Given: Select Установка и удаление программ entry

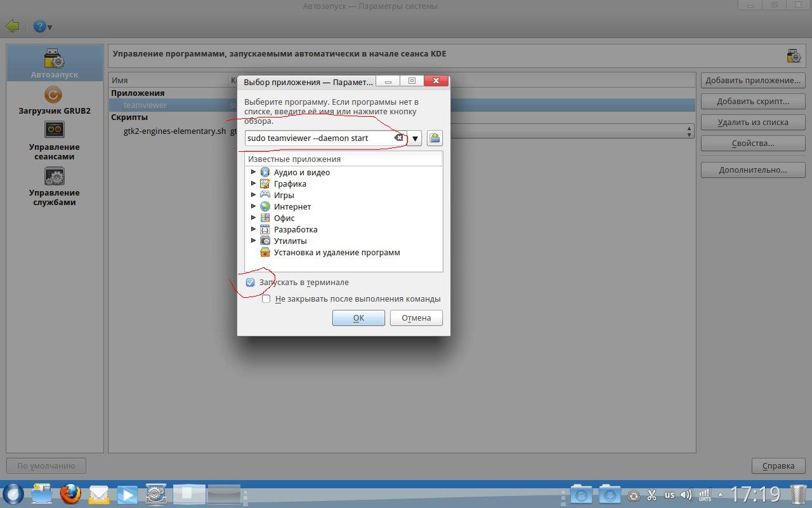Looking at the screenshot, I should pyautogui.click(x=337, y=252).
